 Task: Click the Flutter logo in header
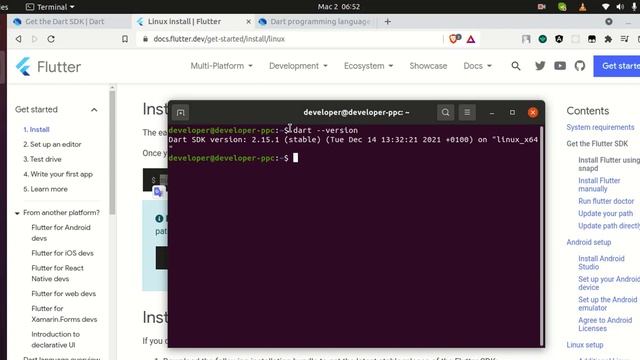pyautogui.click(x=48, y=67)
